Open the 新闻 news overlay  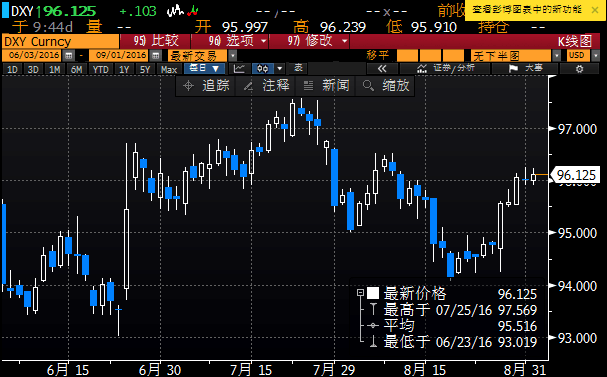[326, 86]
